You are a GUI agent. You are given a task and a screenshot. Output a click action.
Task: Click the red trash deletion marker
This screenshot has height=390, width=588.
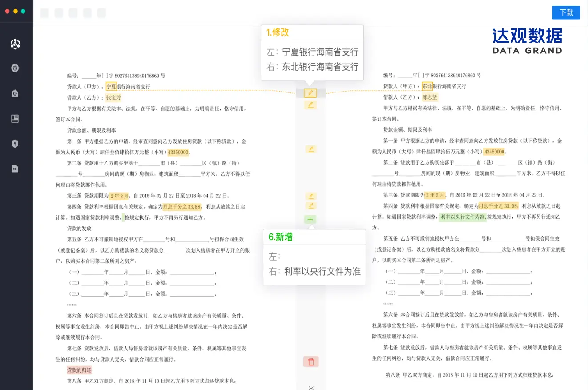pos(310,362)
